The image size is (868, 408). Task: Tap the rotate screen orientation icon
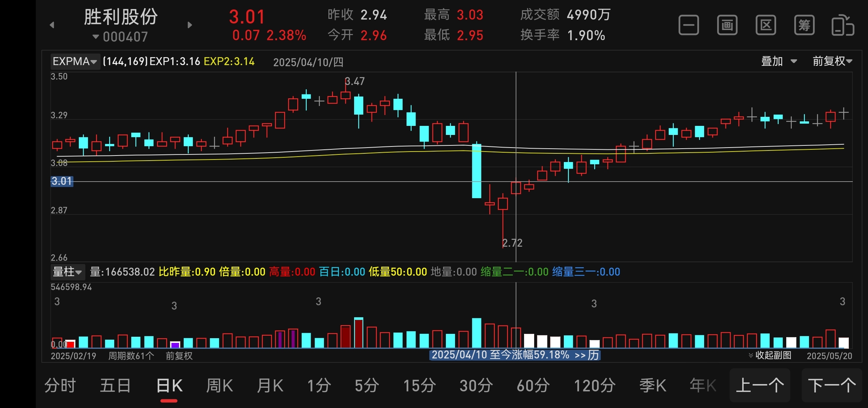click(843, 25)
